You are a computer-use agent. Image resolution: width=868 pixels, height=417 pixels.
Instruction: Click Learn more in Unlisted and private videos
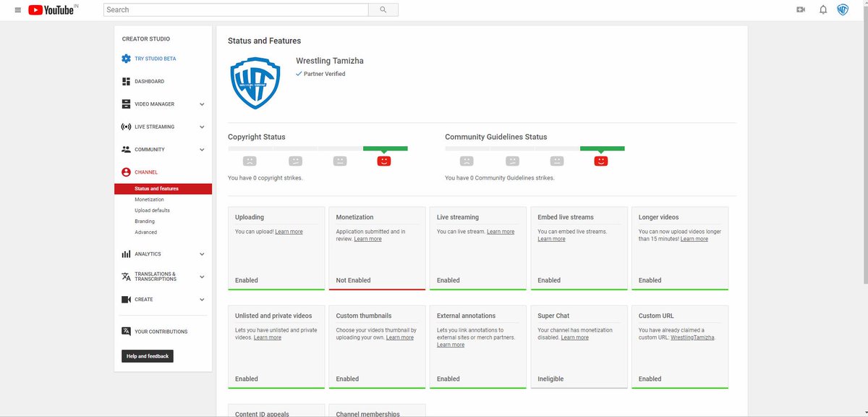(267, 337)
